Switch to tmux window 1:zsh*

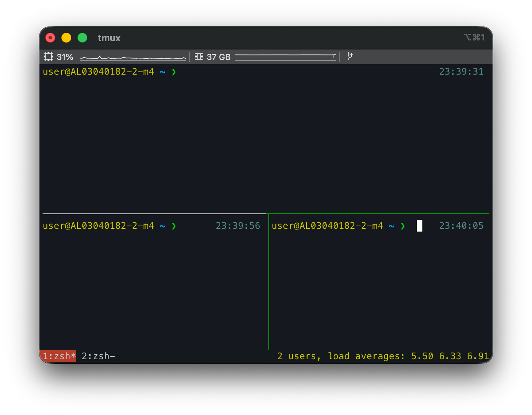click(58, 356)
